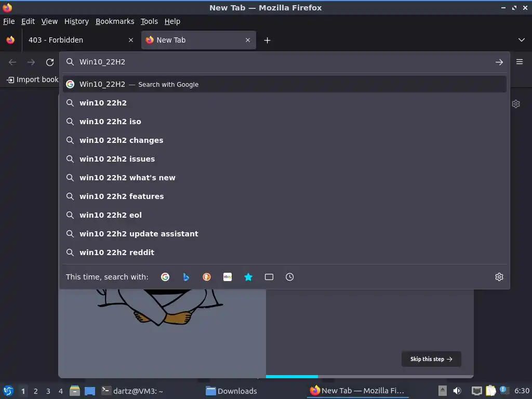This screenshot has height=399, width=532.
Task: Choose suggestion win10 22h2 update assistant
Action: click(x=284, y=233)
